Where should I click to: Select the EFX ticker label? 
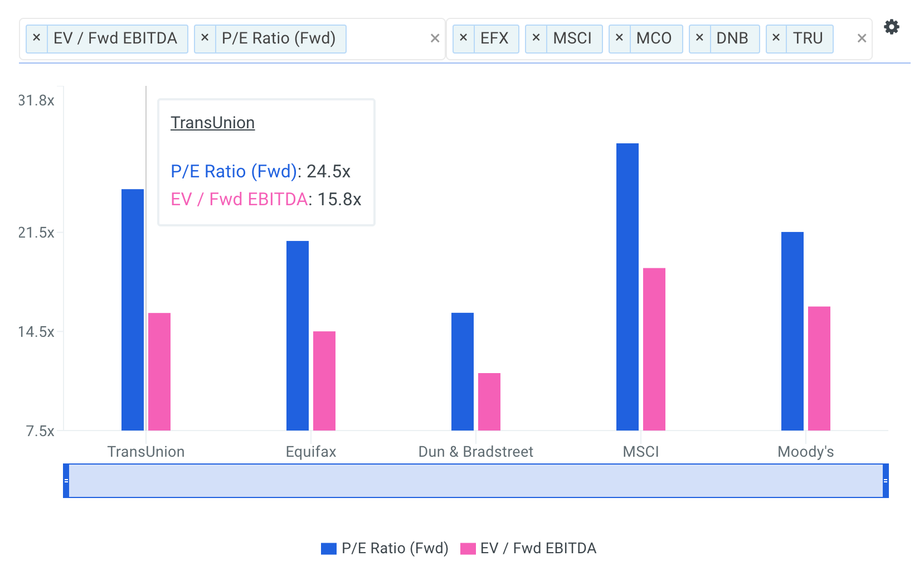point(494,38)
